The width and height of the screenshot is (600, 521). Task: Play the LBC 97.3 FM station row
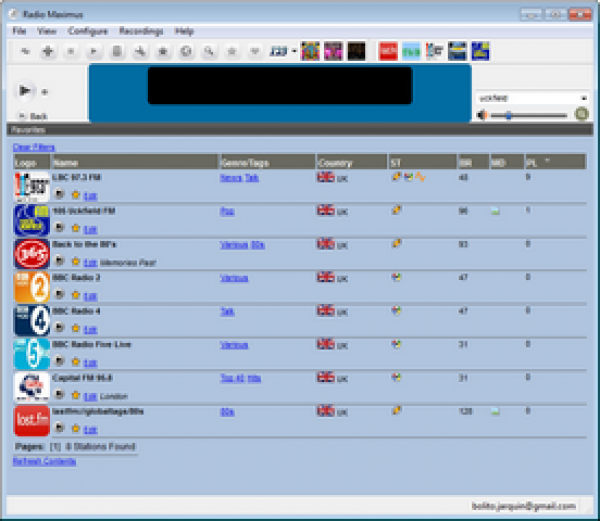tap(59, 194)
